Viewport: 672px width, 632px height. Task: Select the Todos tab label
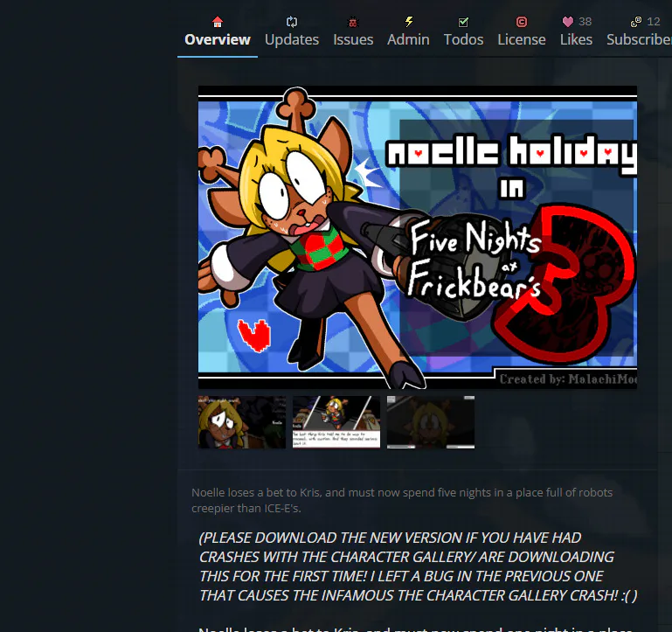pos(463,39)
